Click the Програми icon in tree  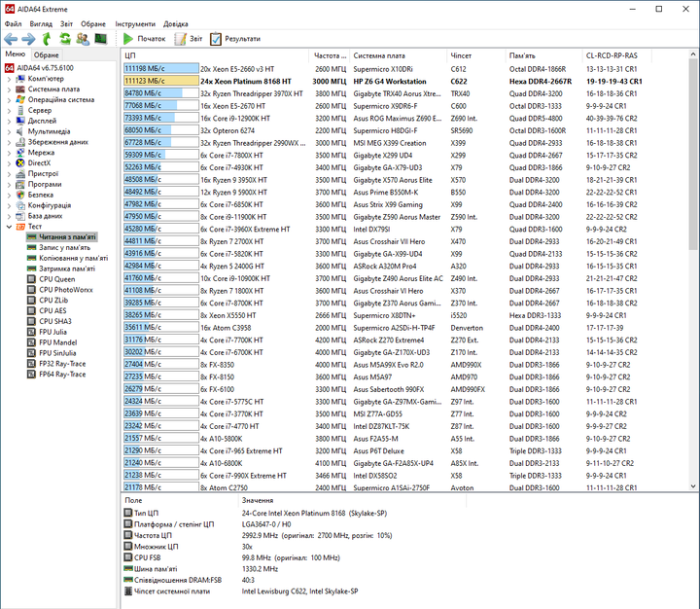coord(20,185)
